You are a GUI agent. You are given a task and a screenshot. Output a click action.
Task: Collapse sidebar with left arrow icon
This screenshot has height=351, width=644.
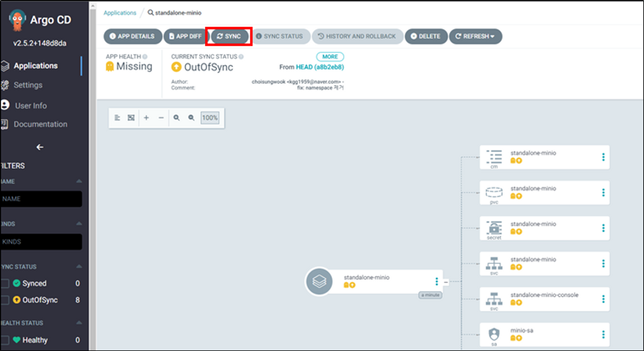[x=40, y=147]
